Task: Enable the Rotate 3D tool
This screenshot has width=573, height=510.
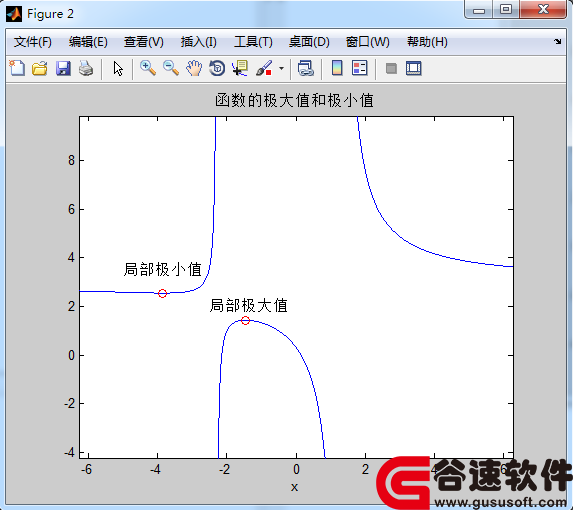Action: 217,68
